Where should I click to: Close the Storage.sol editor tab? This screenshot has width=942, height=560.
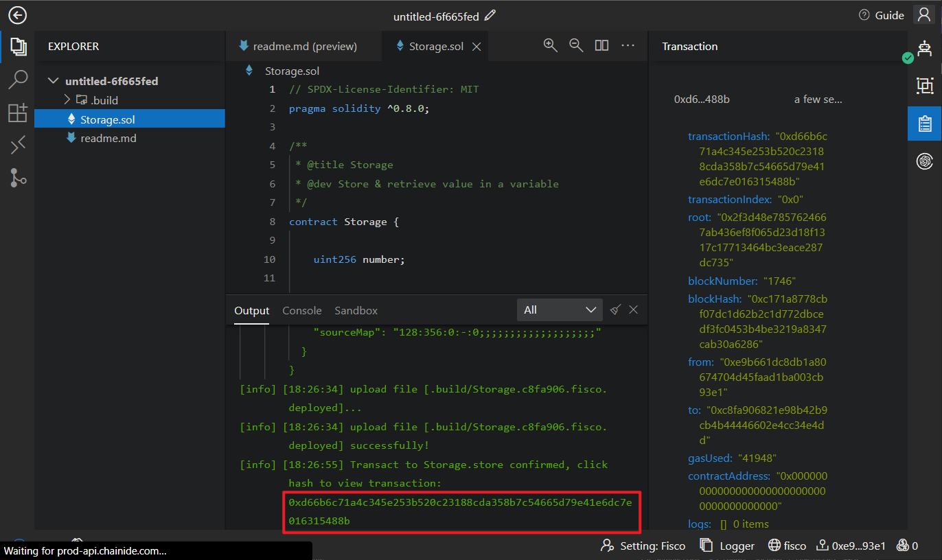click(x=476, y=47)
